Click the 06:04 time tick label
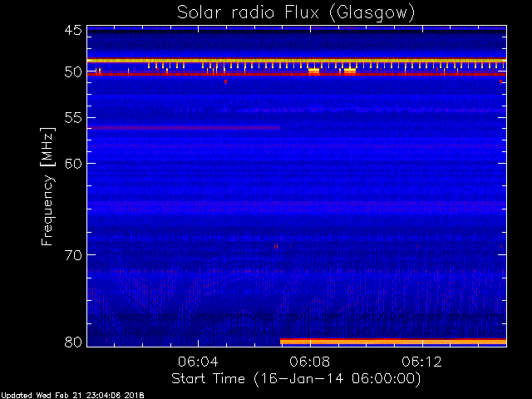 click(x=198, y=362)
